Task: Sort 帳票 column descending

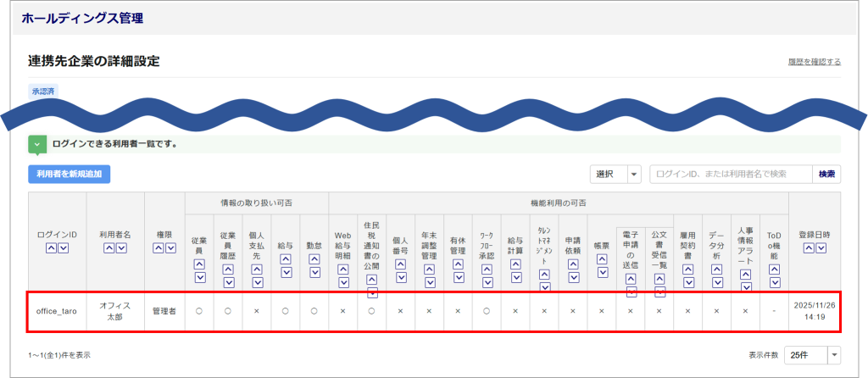Action: click(602, 272)
